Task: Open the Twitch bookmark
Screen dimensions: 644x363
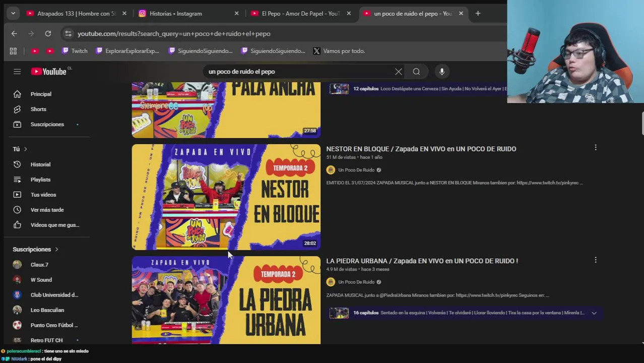Action: tap(75, 51)
